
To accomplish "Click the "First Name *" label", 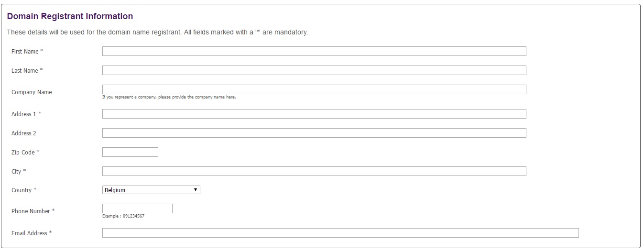I will [27, 52].
